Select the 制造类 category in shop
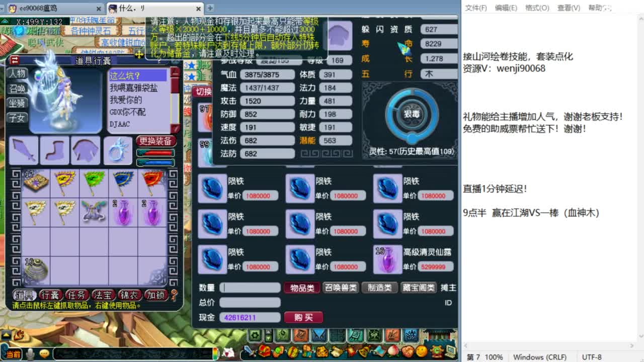Viewport: 644px width, 362px height. 379,288
